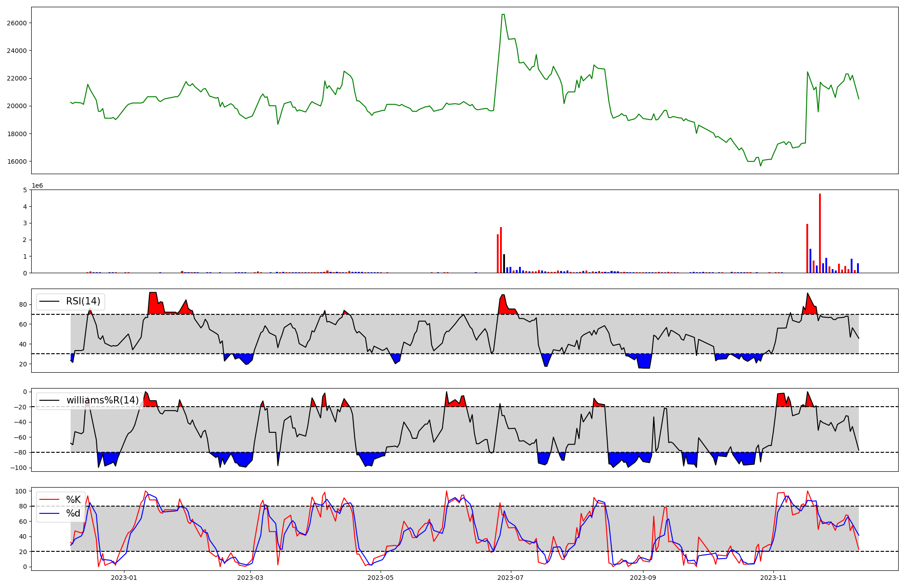Click the RSI(14) legend entry
The height and width of the screenshot is (588, 905).
[x=83, y=301]
